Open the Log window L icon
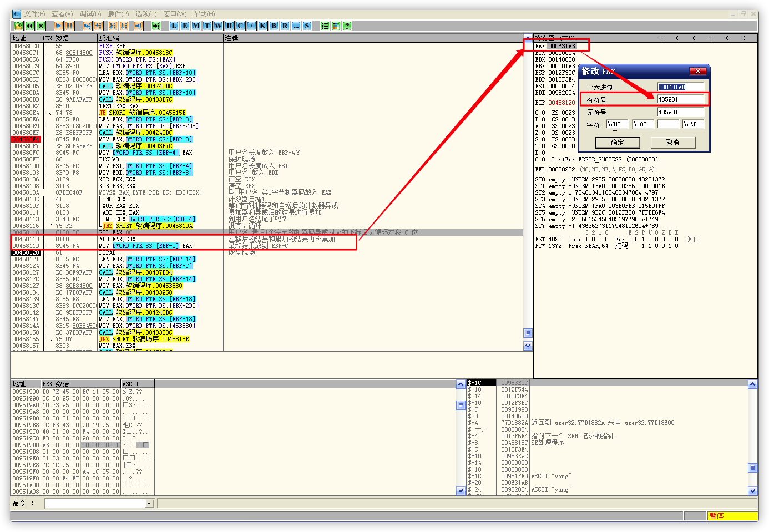The height and width of the screenshot is (532, 769). (174, 26)
